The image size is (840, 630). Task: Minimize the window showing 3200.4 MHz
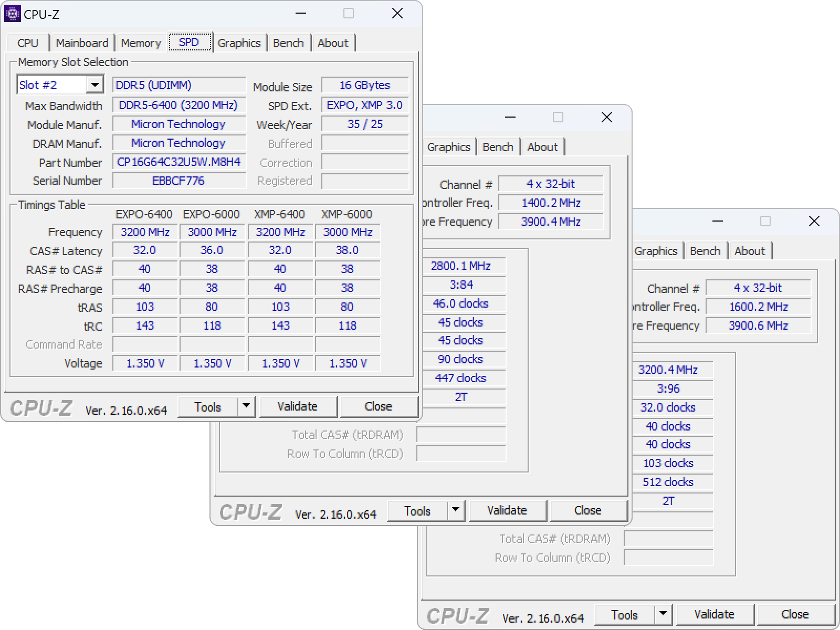718,222
